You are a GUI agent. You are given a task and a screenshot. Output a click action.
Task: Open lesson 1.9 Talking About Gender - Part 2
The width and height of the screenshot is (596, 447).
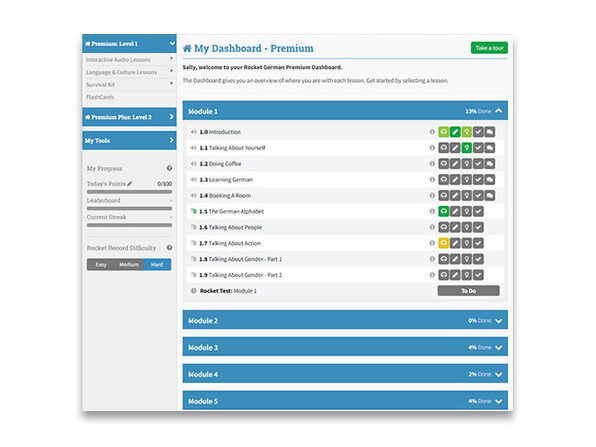241,275
